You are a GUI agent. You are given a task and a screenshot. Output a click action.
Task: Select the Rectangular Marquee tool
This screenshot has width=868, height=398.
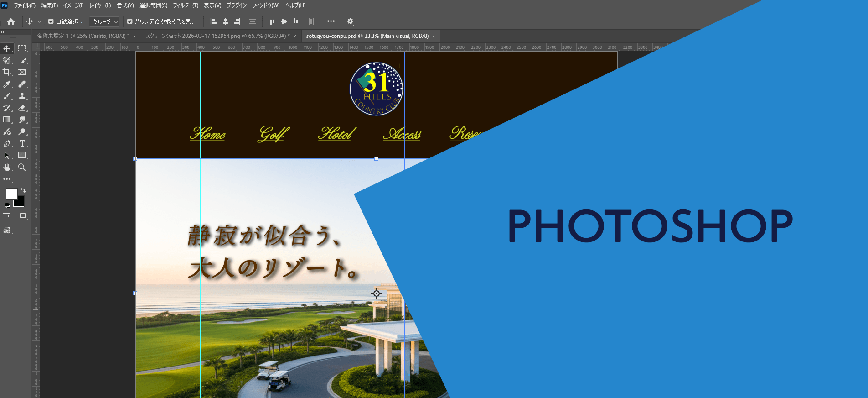[x=22, y=48]
